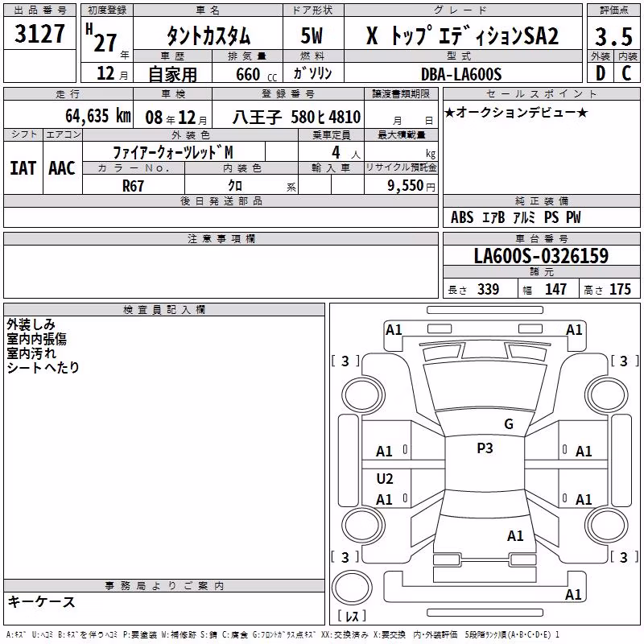Viewport: 644px width, 644px height.
Task: Click ABS in genuine equipment
Action: pyautogui.click(x=462, y=217)
